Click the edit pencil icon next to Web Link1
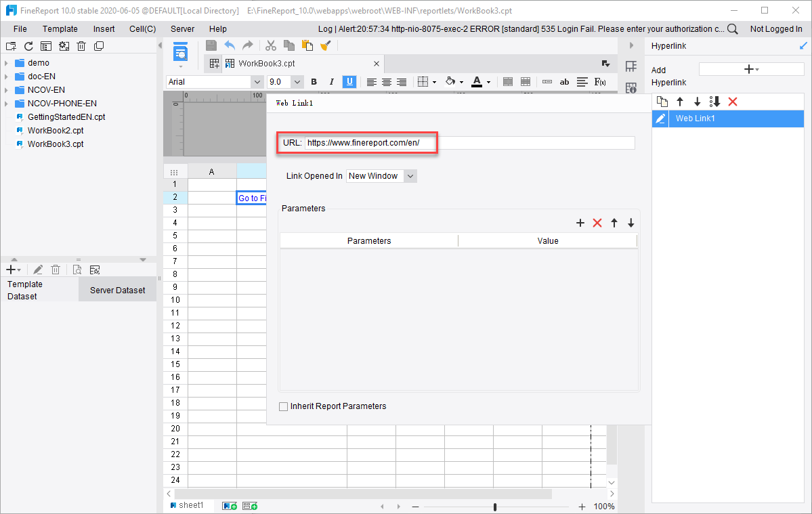This screenshot has height=514, width=812. click(x=660, y=118)
